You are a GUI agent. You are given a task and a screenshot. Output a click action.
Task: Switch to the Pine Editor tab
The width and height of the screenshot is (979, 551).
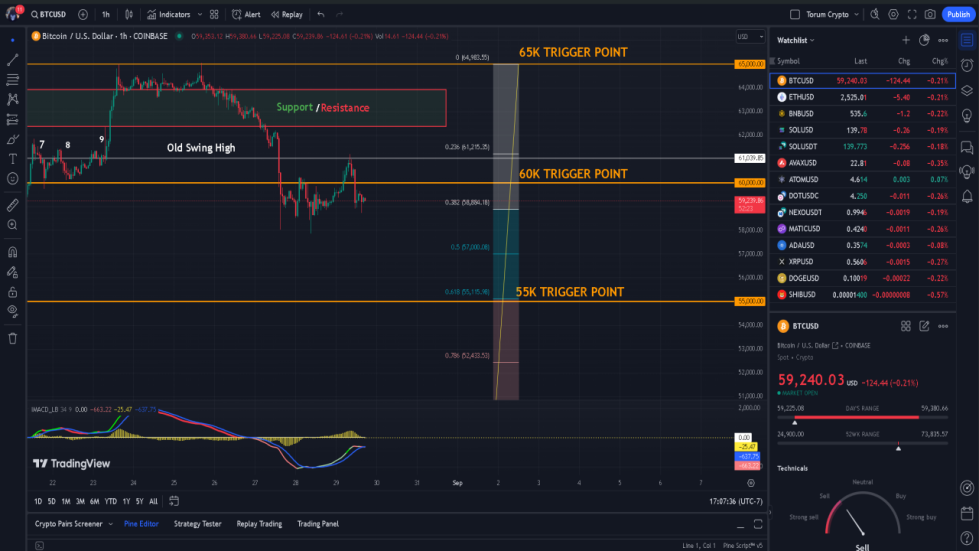141,524
